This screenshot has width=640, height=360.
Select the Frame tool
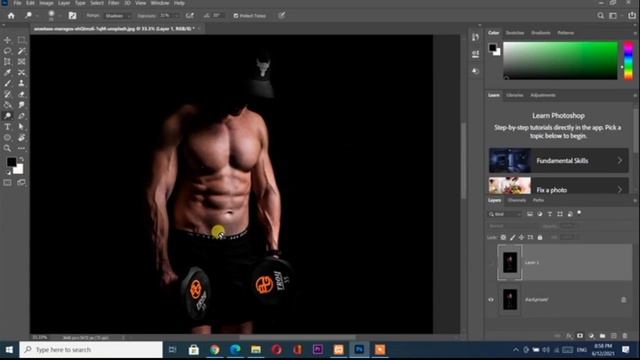click(x=21, y=62)
